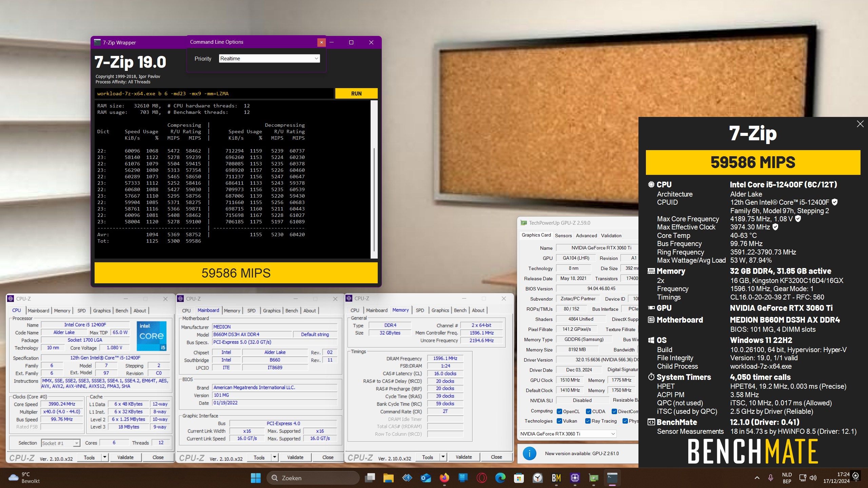The image size is (868, 488).
Task: Switch to Sensors tab in GPU-Z
Action: click(x=563, y=236)
